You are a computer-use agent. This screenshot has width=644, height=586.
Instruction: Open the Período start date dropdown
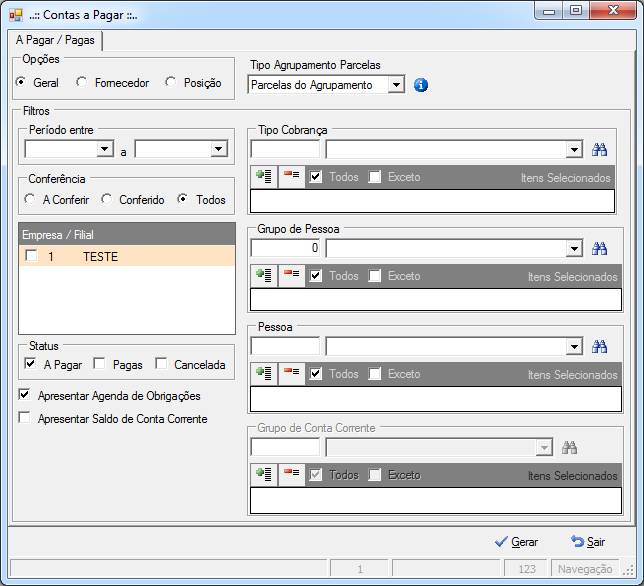105,149
